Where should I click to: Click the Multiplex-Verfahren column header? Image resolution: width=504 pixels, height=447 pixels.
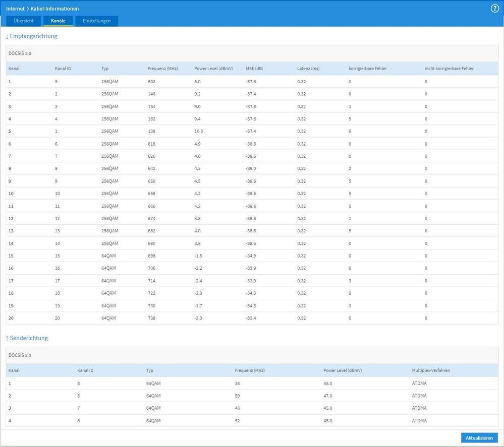point(431,370)
